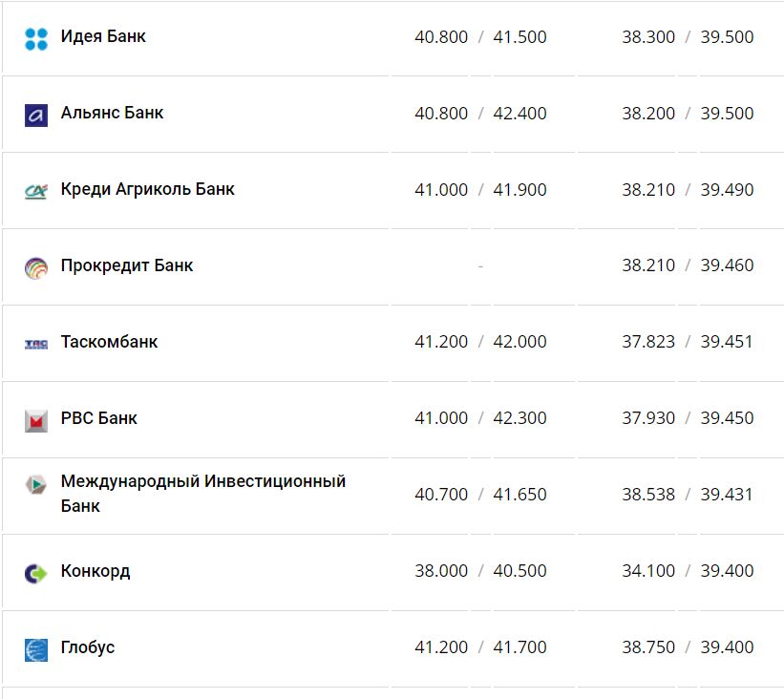
Task: Click the Конкорд bank logo icon
Action: click(x=36, y=573)
